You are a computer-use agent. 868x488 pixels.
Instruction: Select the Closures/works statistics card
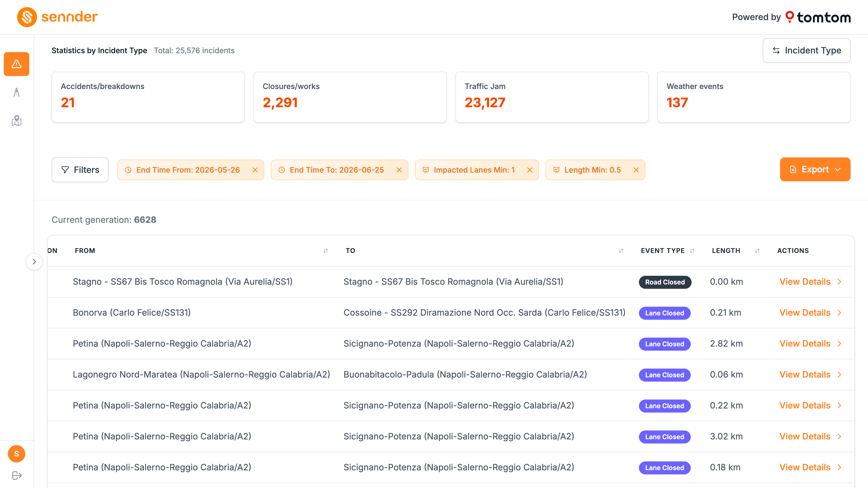coord(350,97)
